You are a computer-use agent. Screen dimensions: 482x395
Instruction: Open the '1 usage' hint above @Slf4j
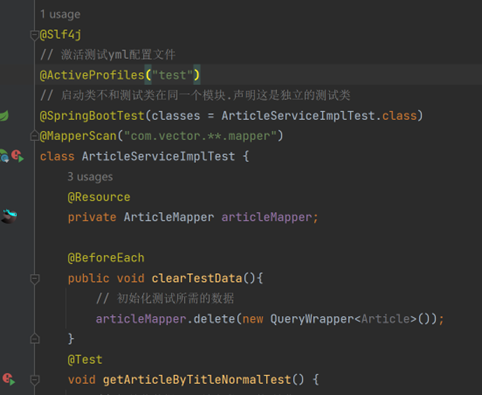(60, 14)
